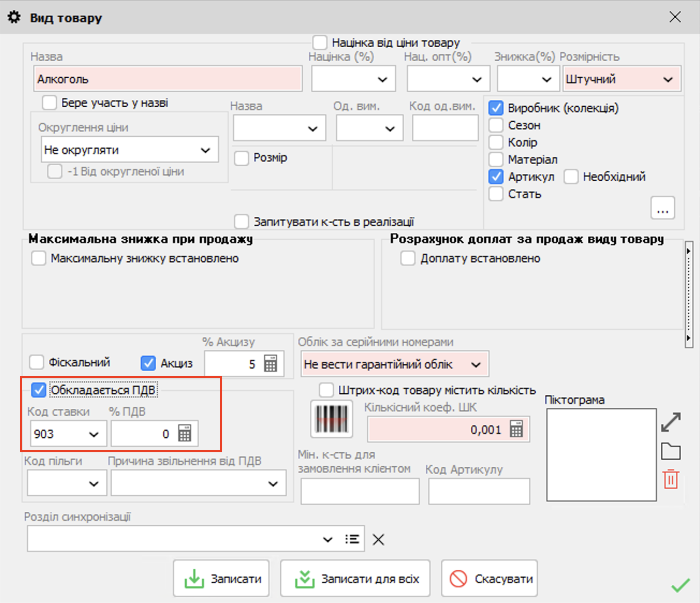
Task: Browse pictogram file via folder icon
Action: coord(670,452)
